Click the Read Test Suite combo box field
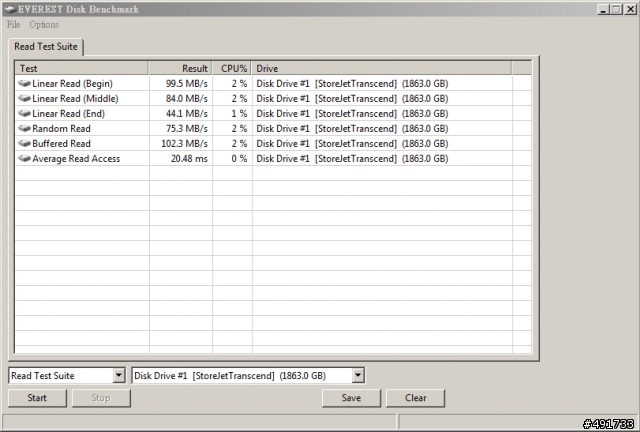 (67, 375)
